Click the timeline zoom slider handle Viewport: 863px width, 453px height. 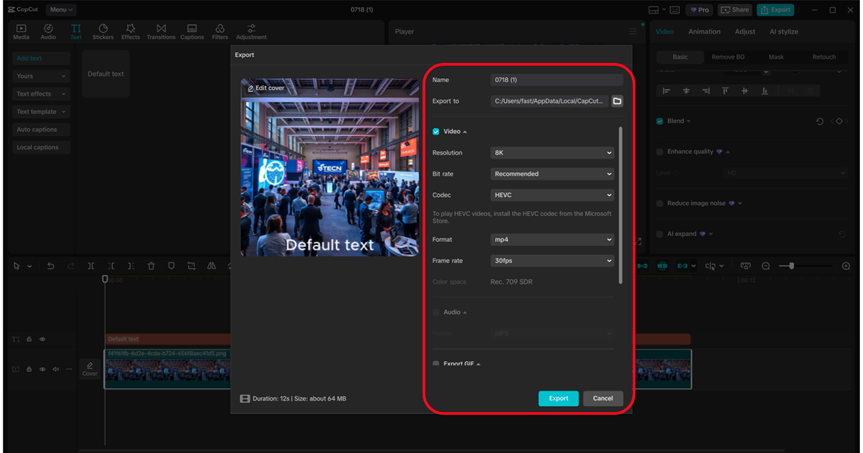[x=791, y=266]
